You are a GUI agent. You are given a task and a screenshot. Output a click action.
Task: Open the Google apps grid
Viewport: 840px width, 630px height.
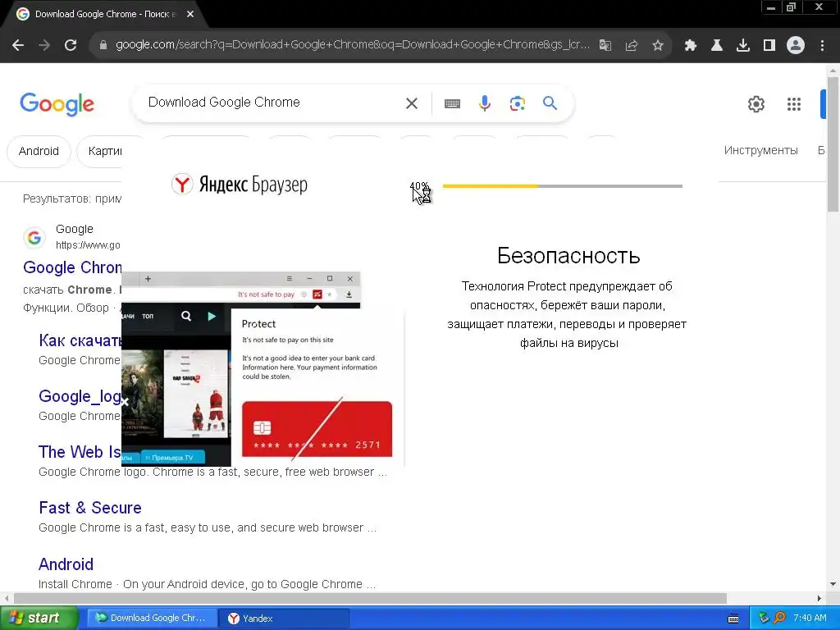[794, 104]
